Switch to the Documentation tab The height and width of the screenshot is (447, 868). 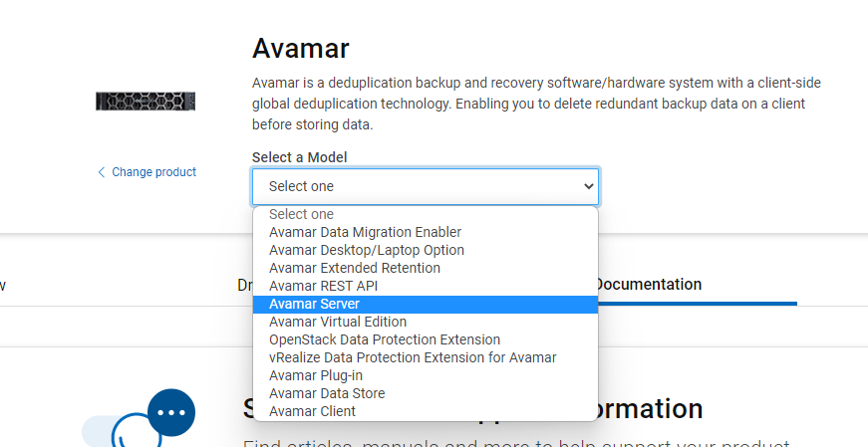click(648, 285)
